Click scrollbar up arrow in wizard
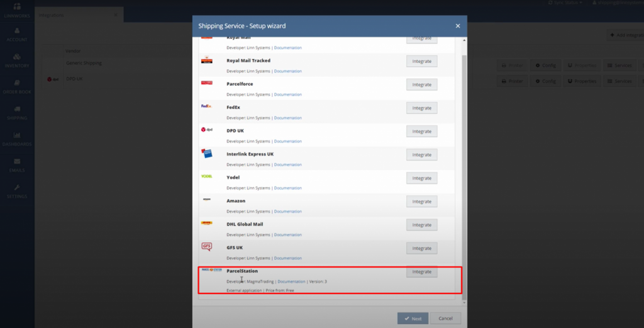Screen dimensions: 644x328 tap(465, 40)
